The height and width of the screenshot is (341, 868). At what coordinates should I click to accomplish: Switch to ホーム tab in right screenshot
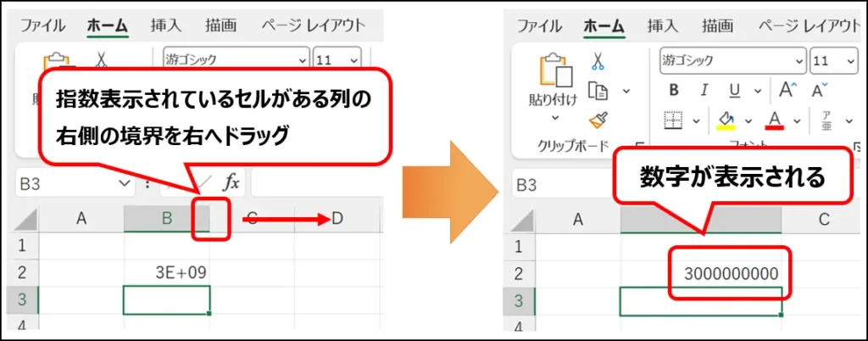[x=604, y=25]
